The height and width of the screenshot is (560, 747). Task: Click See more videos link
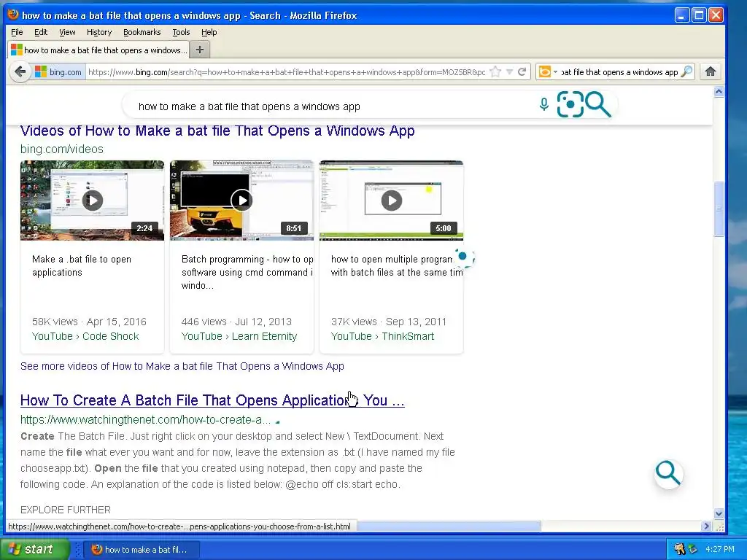click(182, 366)
